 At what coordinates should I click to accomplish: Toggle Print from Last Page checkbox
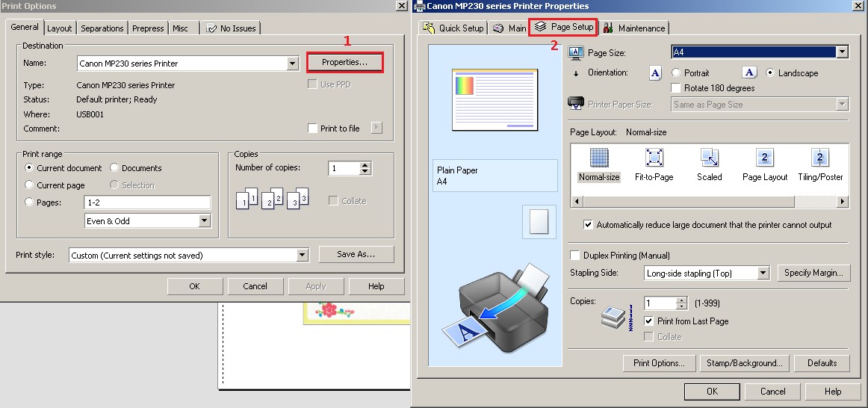[649, 321]
